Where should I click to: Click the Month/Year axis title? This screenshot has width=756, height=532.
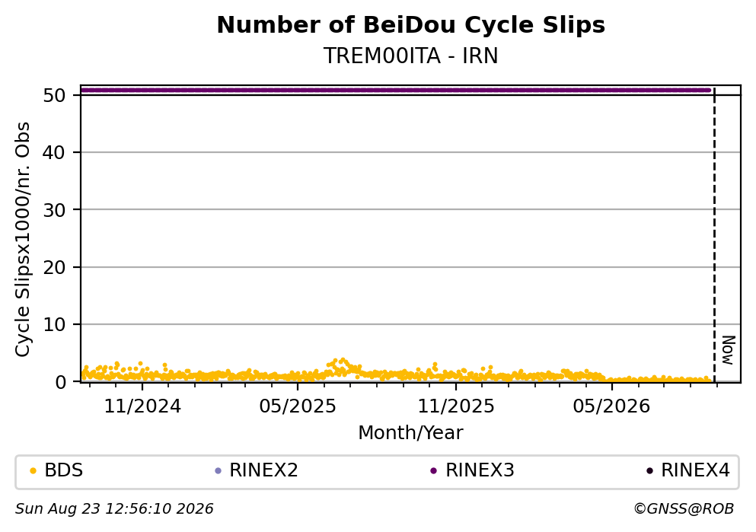[411, 433]
